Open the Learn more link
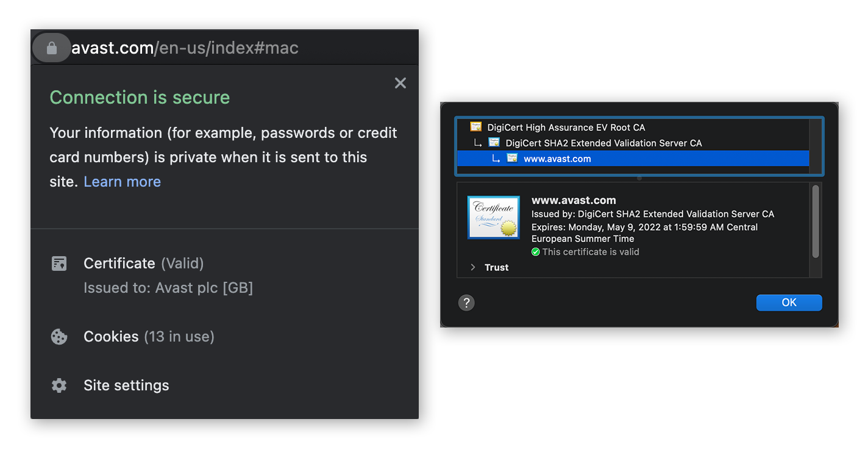Image resolution: width=868 pixels, height=455 pixels. (122, 182)
